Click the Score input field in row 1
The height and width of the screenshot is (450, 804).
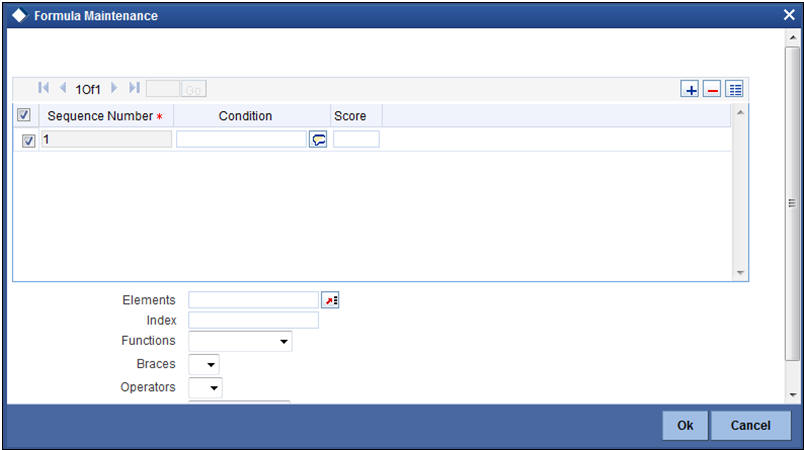tap(356, 139)
